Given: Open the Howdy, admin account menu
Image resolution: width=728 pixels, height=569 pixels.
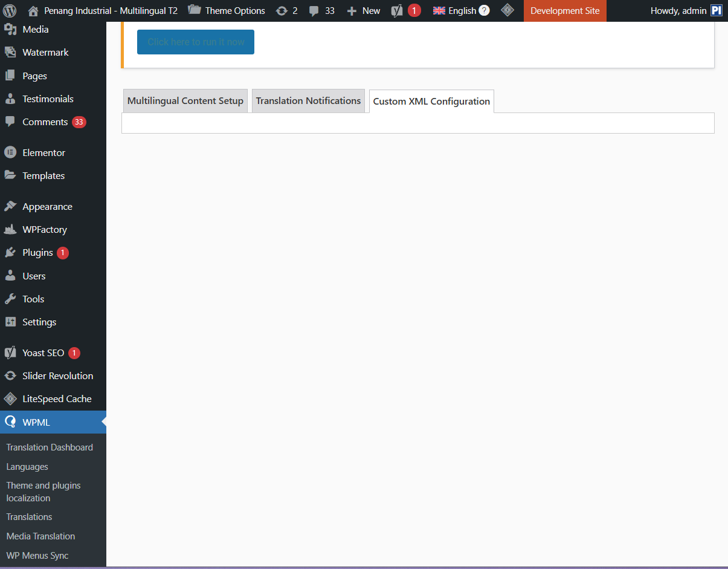Looking at the screenshot, I should point(686,11).
